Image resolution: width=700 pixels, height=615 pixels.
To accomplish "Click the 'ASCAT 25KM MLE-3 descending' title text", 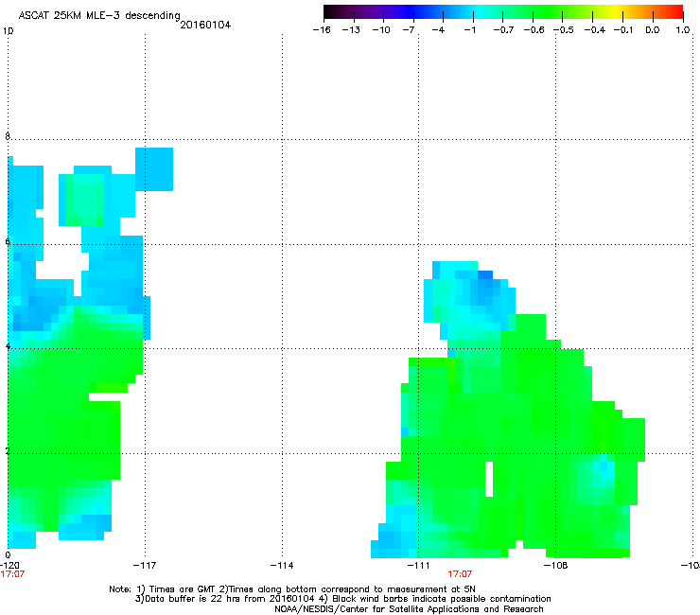I will point(99,16).
